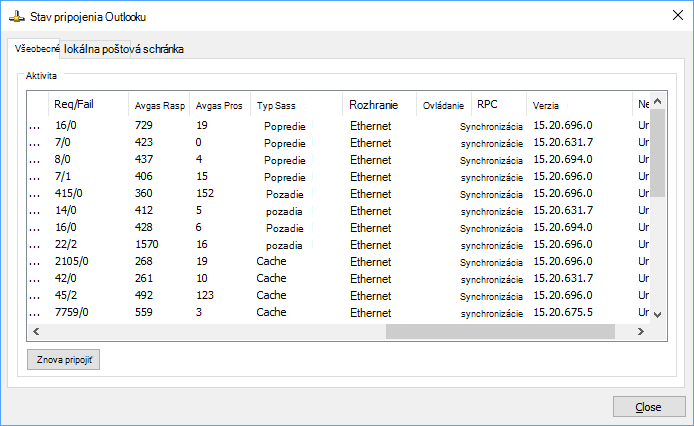Click Ethernet in the 7759/0 row
The image size is (694, 426).
[370, 313]
